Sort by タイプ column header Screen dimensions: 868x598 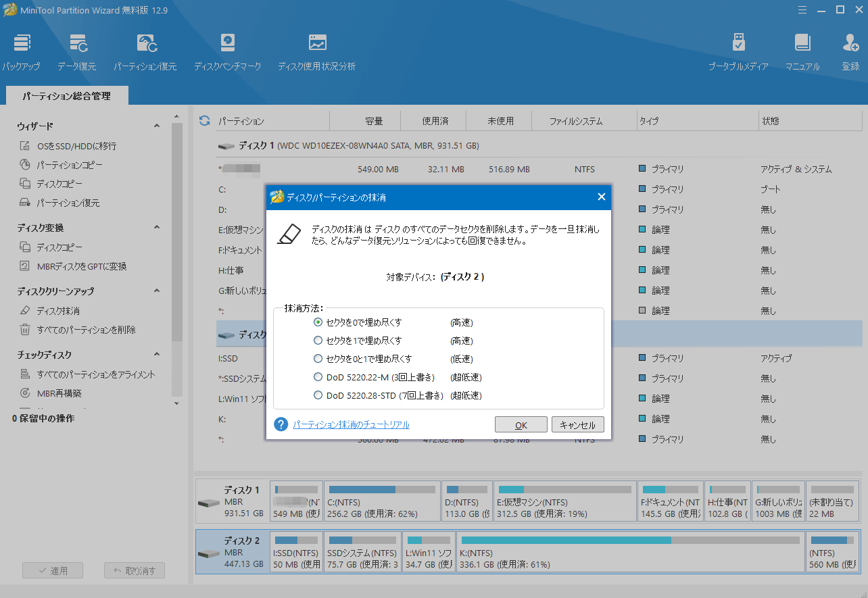click(x=697, y=121)
